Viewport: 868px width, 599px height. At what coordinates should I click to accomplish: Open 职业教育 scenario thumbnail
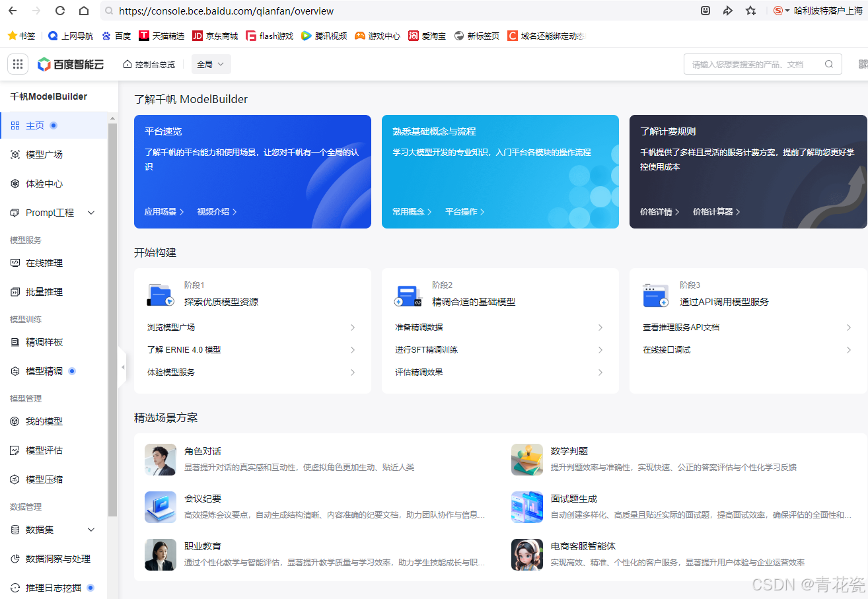point(161,555)
